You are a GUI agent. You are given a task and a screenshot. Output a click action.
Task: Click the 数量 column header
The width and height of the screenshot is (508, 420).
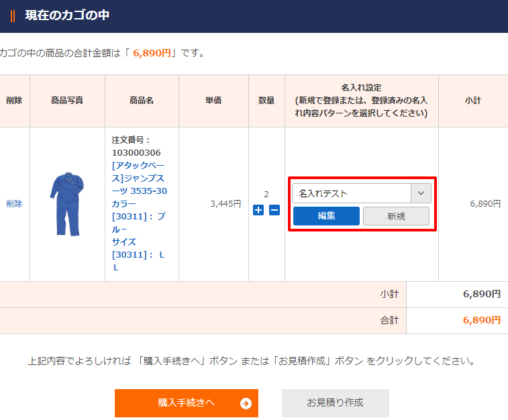(x=266, y=101)
